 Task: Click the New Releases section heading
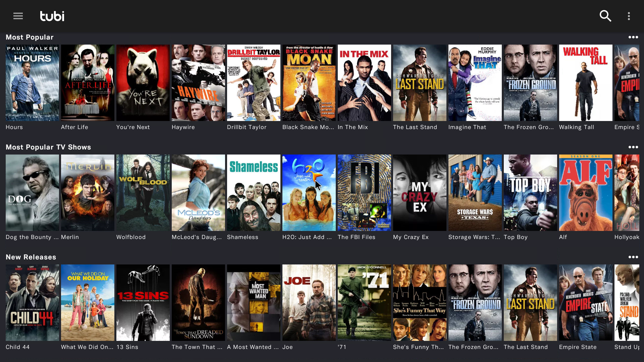pyautogui.click(x=31, y=257)
